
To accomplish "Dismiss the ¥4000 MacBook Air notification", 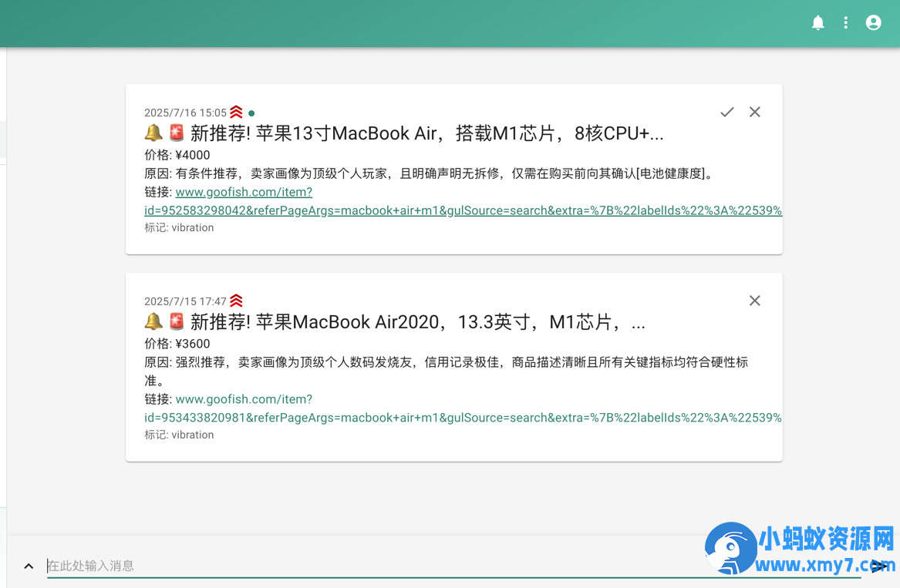I will click(x=755, y=112).
